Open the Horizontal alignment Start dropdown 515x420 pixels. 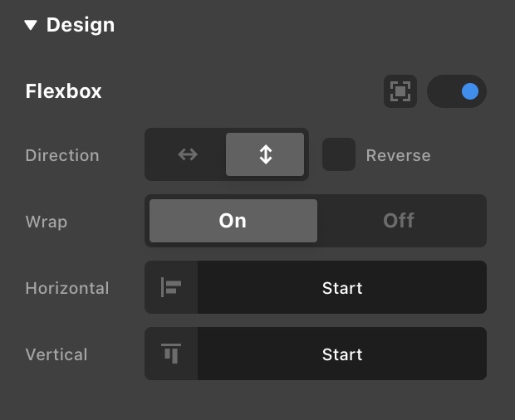coord(342,288)
